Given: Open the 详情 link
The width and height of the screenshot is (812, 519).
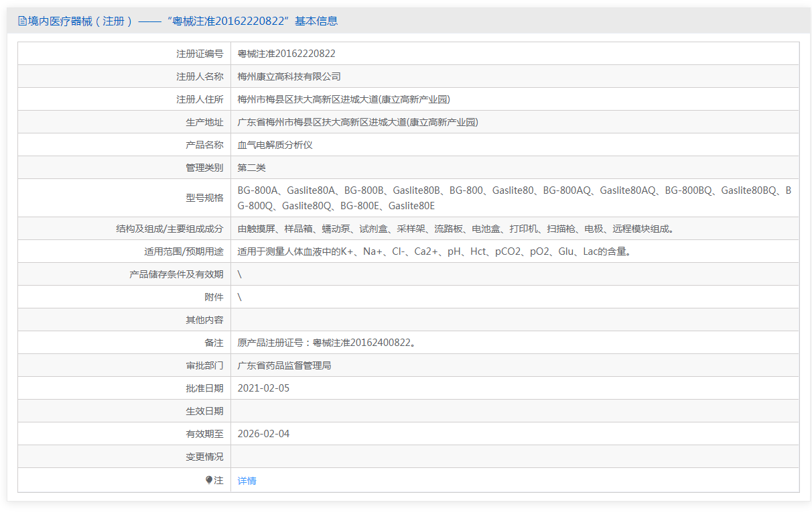Looking at the screenshot, I should (x=247, y=481).
